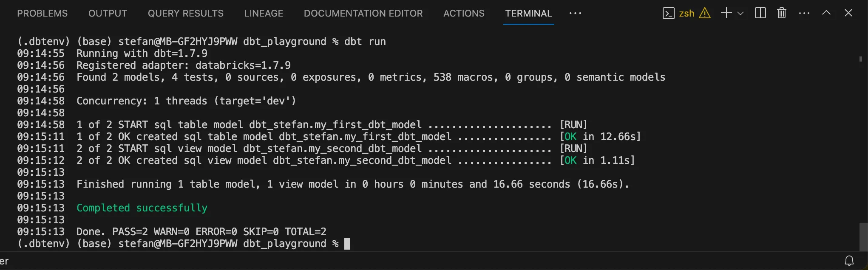Maximize the panel with the up chevron
Screen dimensions: 868x270
826,14
